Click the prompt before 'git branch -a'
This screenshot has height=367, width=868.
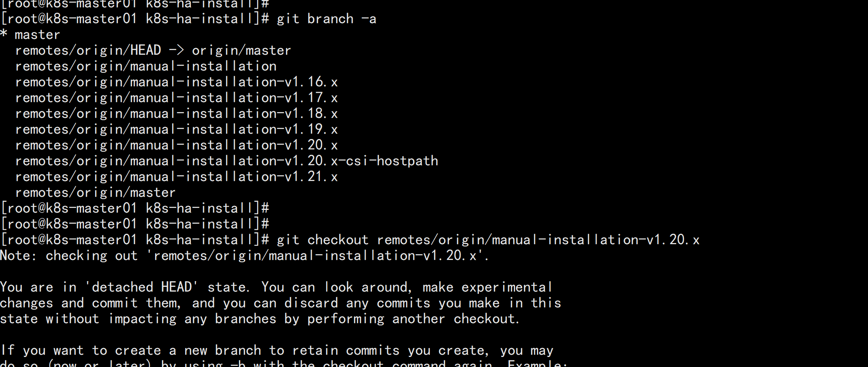135,19
